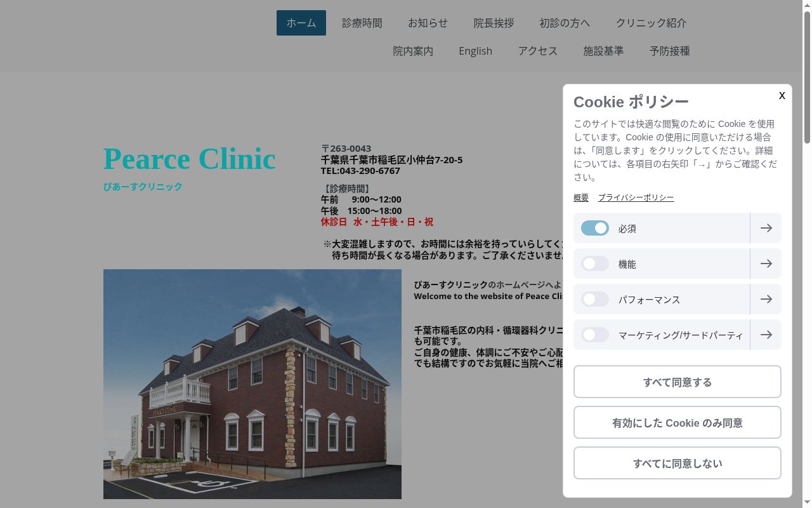The image size is (812, 508).
Task: Click the Cookie ポリシー heading
Action: pyautogui.click(x=631, y=102)
